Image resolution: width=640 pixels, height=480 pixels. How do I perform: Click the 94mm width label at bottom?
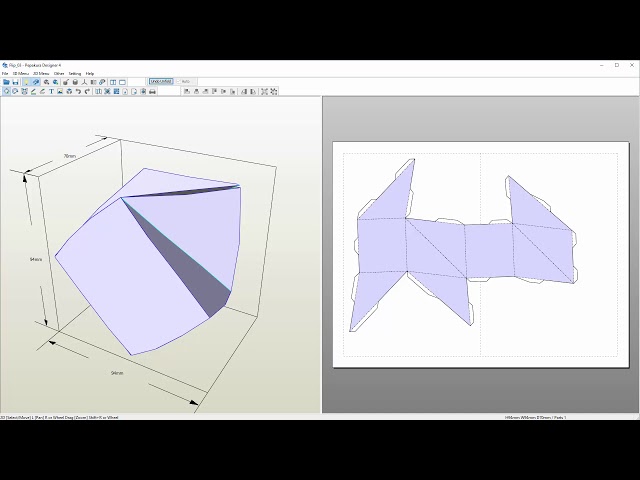point(117,373)
